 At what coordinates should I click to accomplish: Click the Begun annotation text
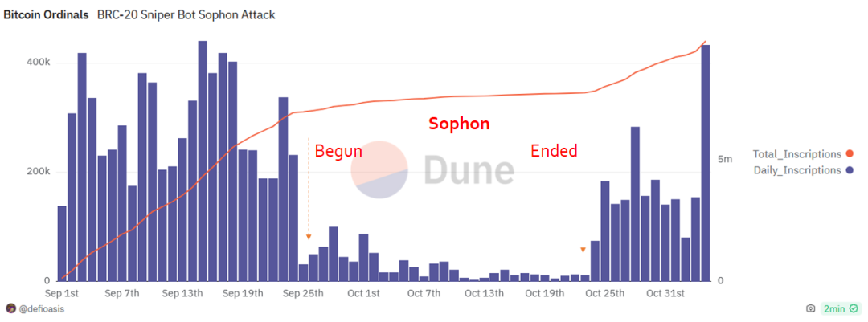(x=338, y=150)
